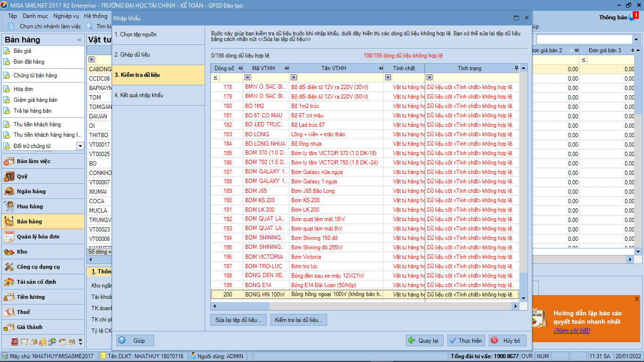Expand more sidebar shortcuts at bottom chevron
This screenshot has width=644, height=362.
[x=80, y=342]
